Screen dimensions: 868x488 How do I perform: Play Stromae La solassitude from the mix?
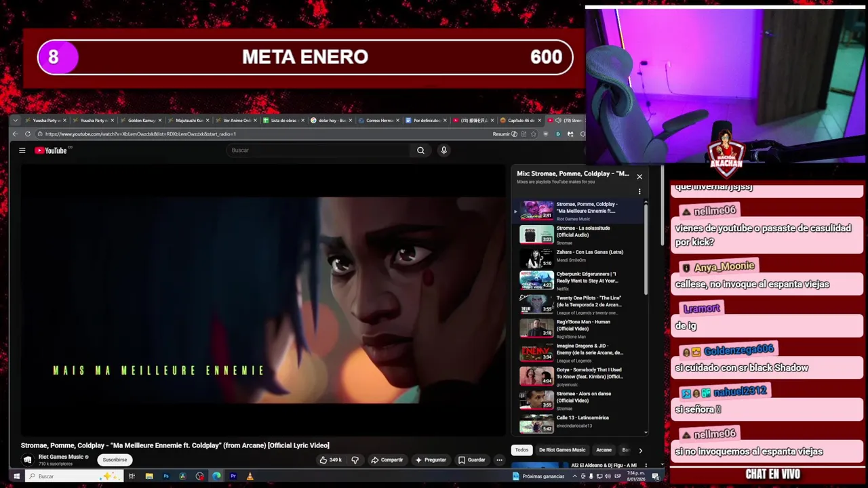[x=580, y=235]
